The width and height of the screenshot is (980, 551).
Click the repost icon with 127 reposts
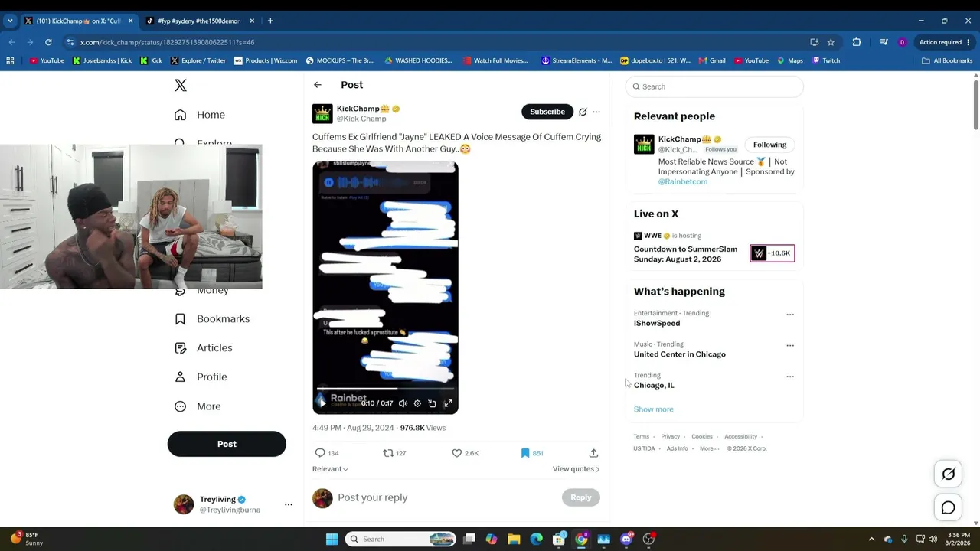tap(394, 453)
